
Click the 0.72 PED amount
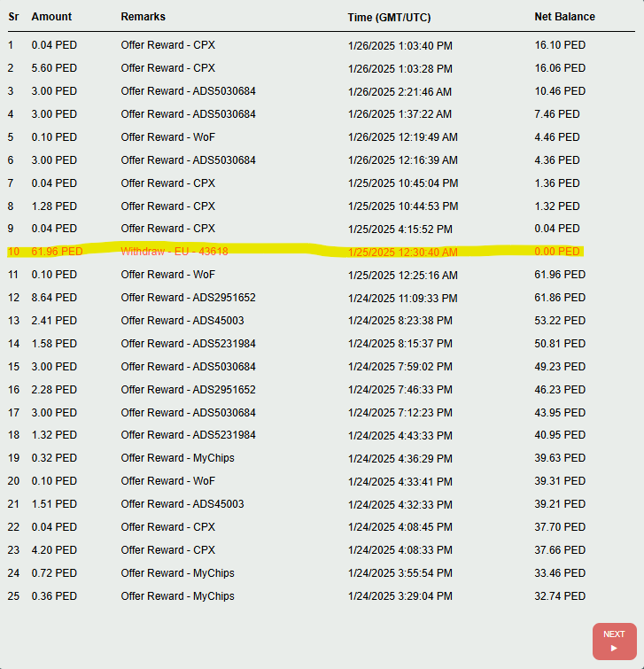point(54,573)
